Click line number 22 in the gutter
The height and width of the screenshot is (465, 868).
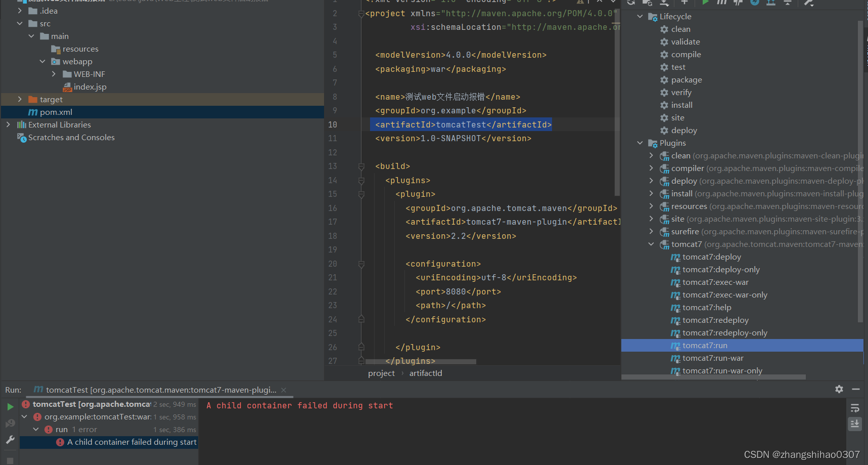coord(333,292)
